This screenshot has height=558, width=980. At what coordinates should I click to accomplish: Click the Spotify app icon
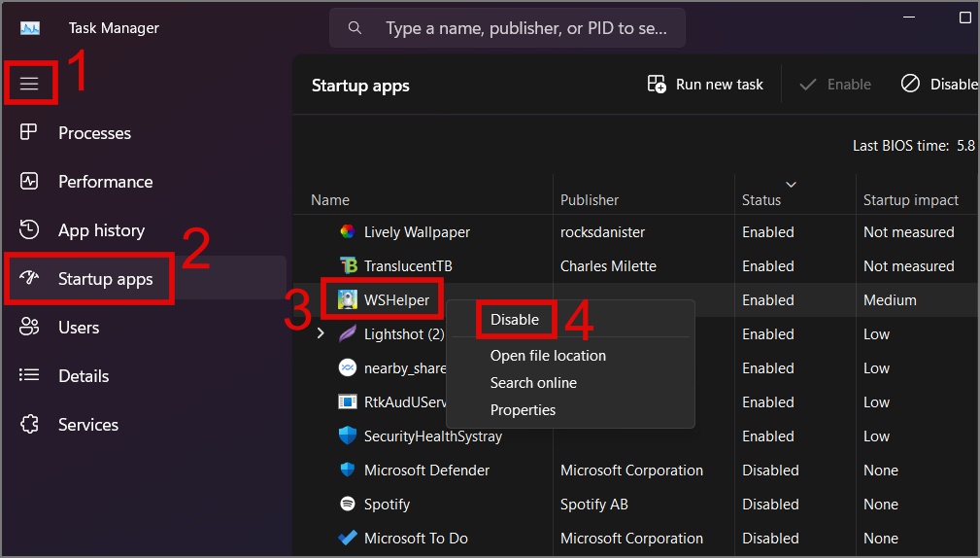pos(348,503)
